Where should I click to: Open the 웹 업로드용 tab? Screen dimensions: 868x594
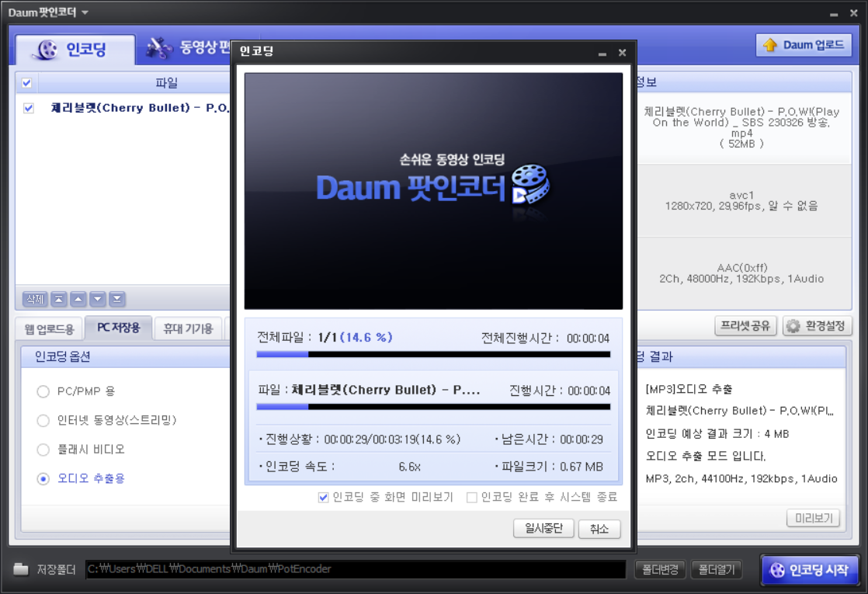point(49,328)
